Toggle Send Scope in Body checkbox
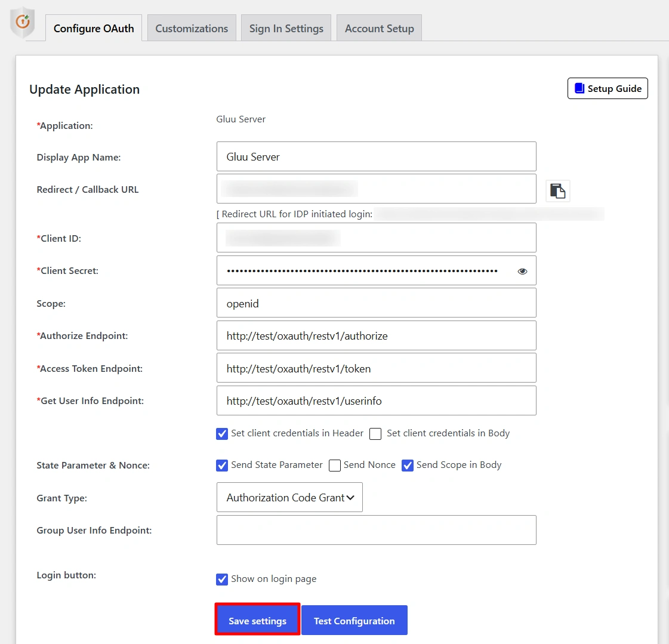 [x=408, y=465]
